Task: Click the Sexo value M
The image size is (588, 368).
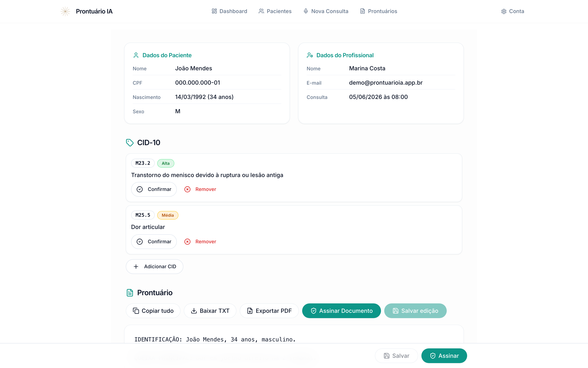Action: (x=178, y=111)
